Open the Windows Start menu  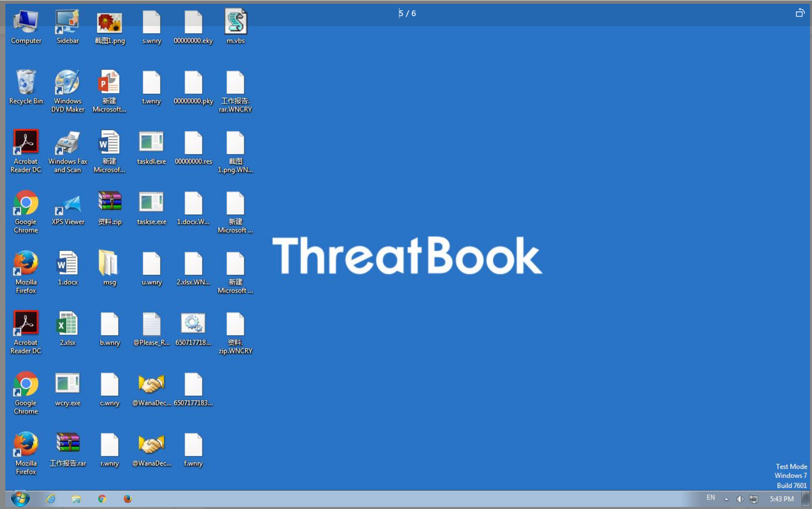pyautogui.click(x=20, y=498)
